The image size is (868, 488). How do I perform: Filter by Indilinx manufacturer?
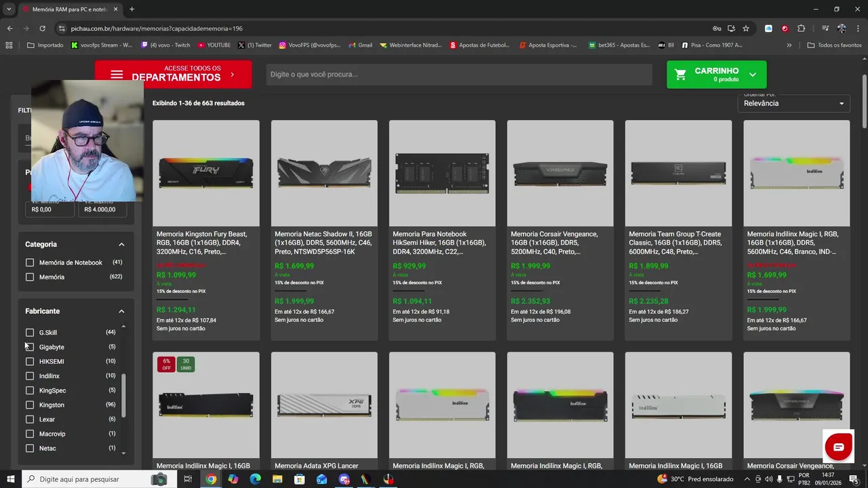tap(30, 375)
